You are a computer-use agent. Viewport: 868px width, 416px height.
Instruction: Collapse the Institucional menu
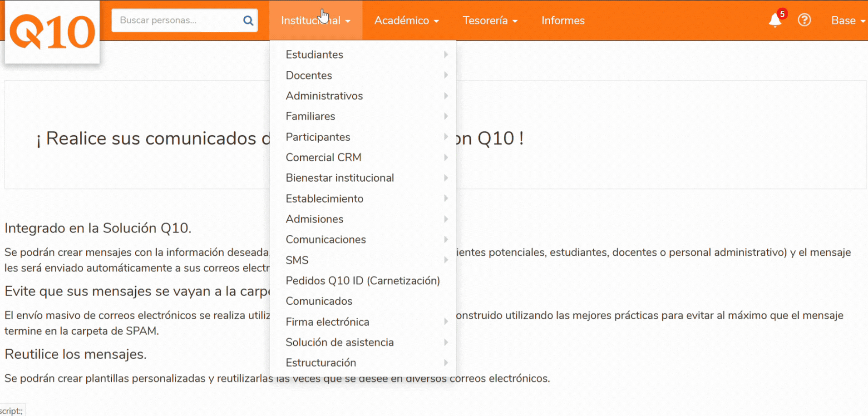(x=316, y=20)
